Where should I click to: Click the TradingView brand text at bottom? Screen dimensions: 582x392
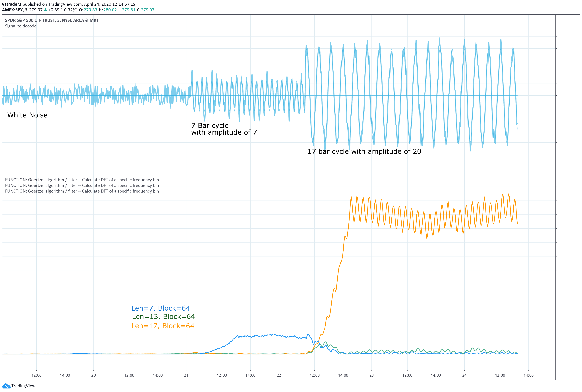tap(23, 386)
